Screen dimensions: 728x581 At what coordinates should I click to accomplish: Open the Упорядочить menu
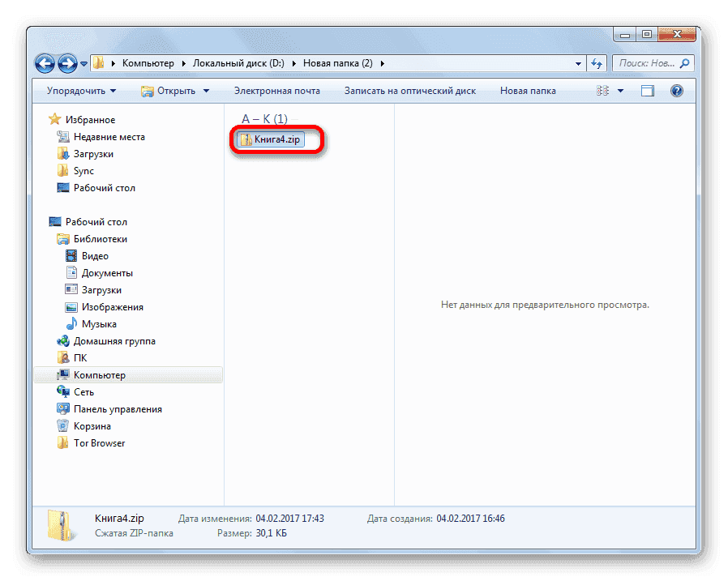point(81,91)
